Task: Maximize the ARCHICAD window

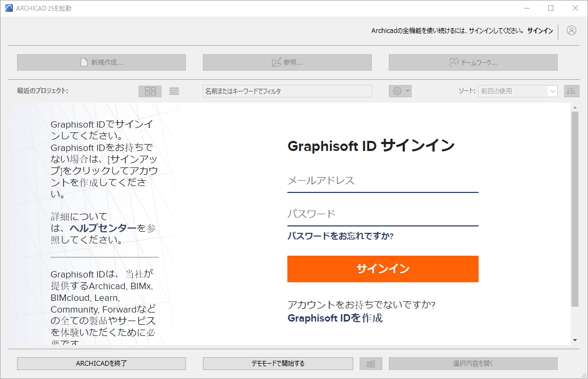Action: coord(550,9)
